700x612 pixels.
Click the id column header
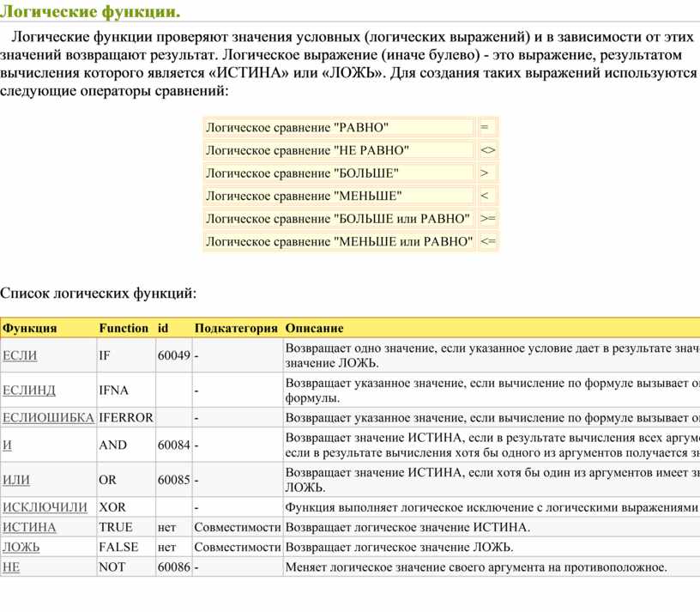click(163, 328)
